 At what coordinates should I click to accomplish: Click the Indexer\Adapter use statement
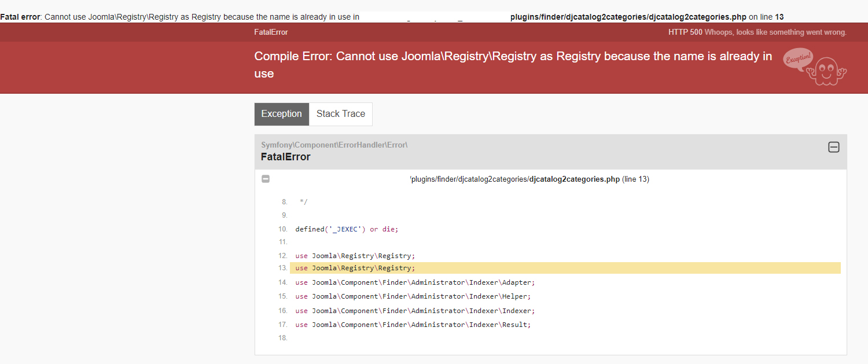pos(415,282)
